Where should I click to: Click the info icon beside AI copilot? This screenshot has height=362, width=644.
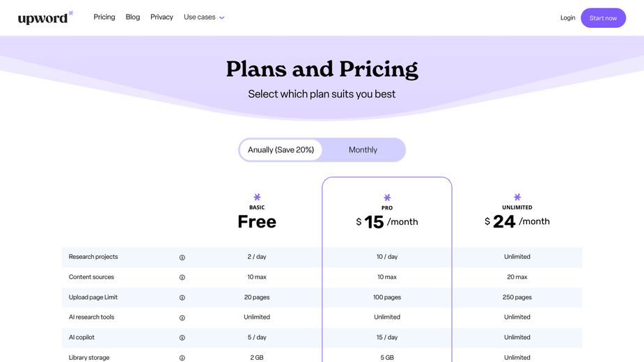[x=182, y=338]
